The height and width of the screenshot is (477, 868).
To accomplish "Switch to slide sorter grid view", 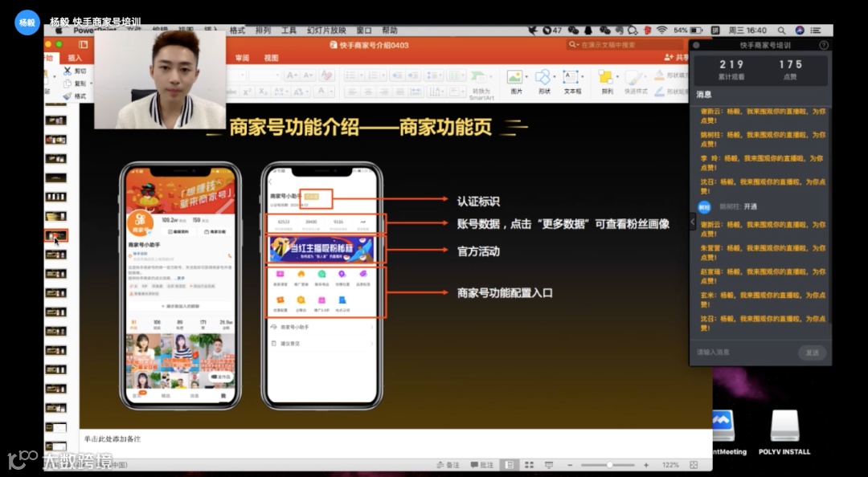I will (x=529, y=465).
